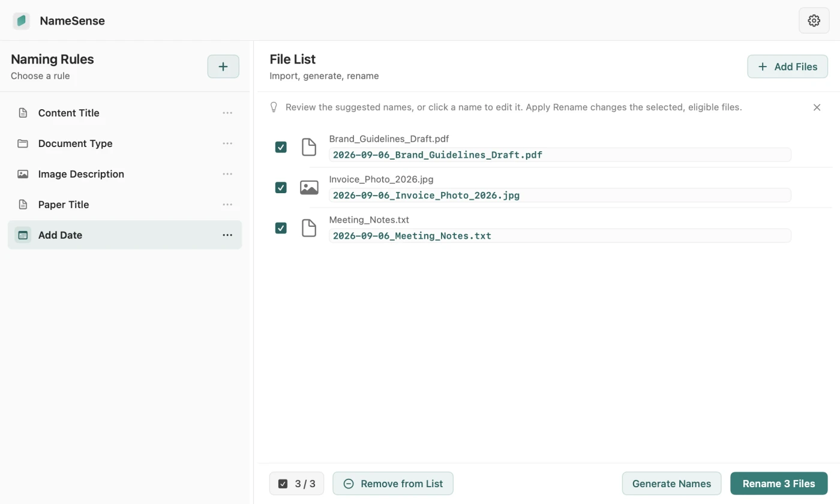
Task: Click the Content Title document icon
Action: tap(23, 113)
